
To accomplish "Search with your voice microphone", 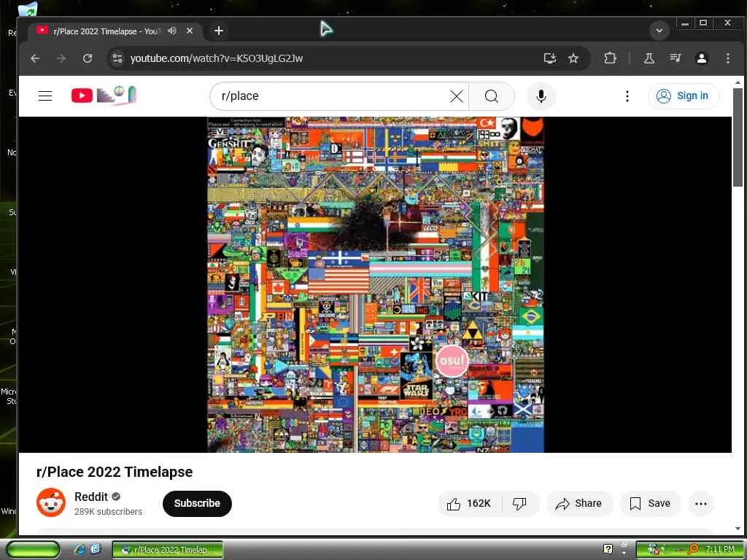I will 541,96.
